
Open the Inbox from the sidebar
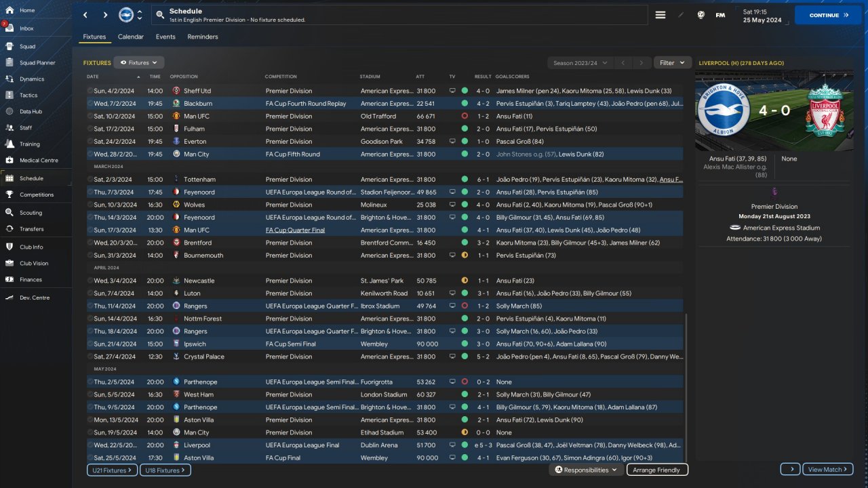tap(26, 28)
